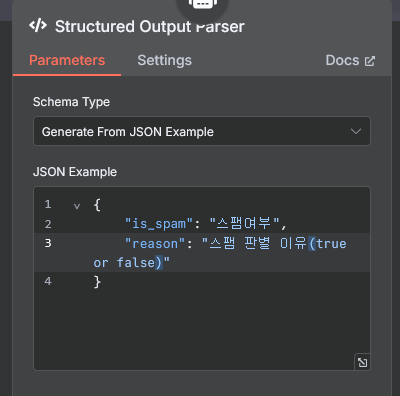Click line number 2 in the gutter
The width and height of the screenshot is (400, 396).
[48, 224]
